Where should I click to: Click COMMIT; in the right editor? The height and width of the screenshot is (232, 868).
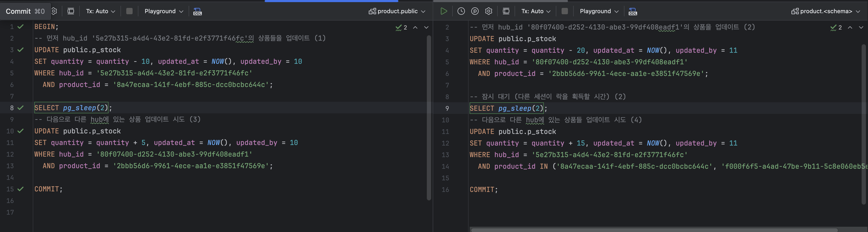pos(484,190)
